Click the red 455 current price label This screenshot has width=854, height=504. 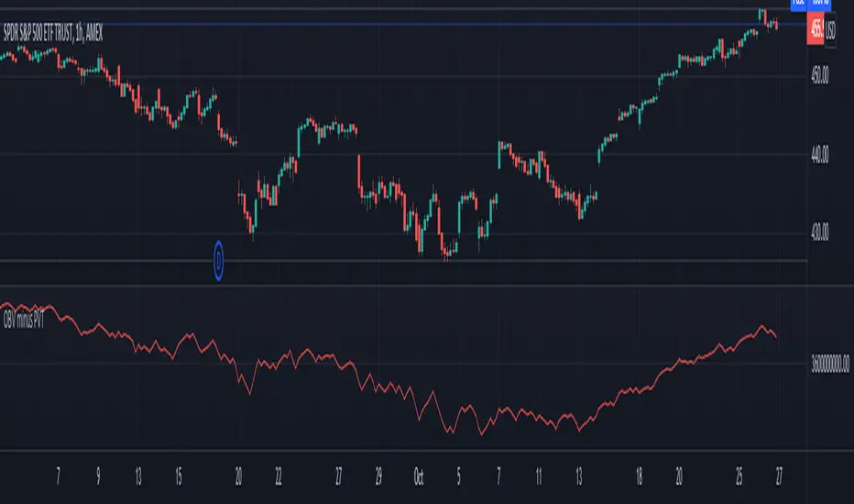click(x=816, y=28)
